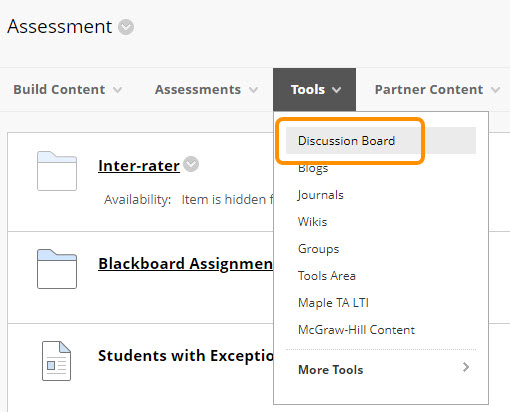Select Tools Area menu entry
510x412 pixels.
(x=327, y=276)
